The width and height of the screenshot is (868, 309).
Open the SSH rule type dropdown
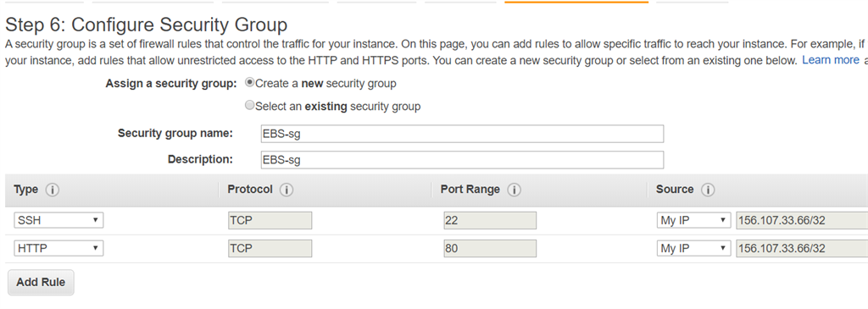[58, 220]
